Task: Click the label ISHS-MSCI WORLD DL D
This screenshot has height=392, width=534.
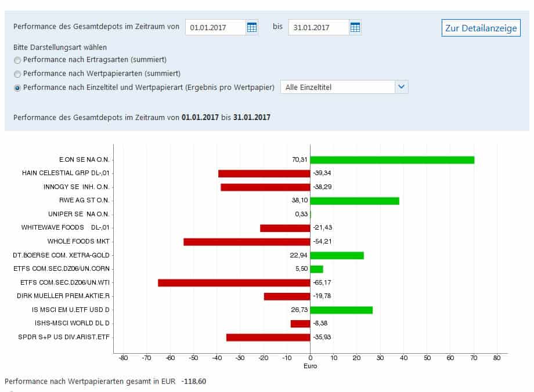Action: (72, 323)
